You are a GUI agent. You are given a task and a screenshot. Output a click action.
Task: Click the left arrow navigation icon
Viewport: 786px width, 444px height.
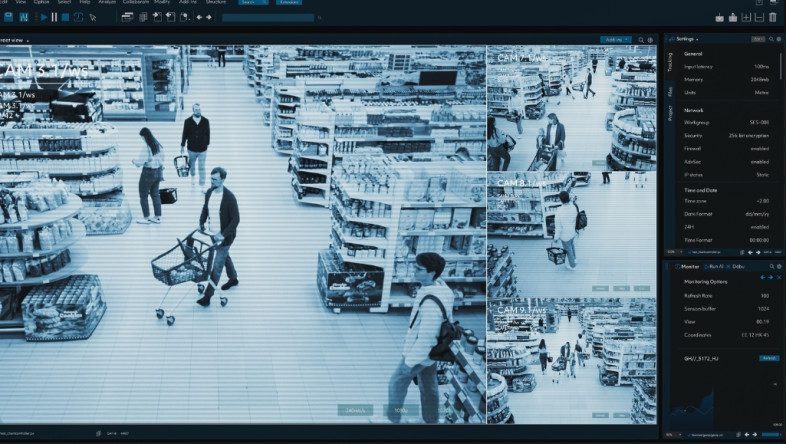click(199, 17)
